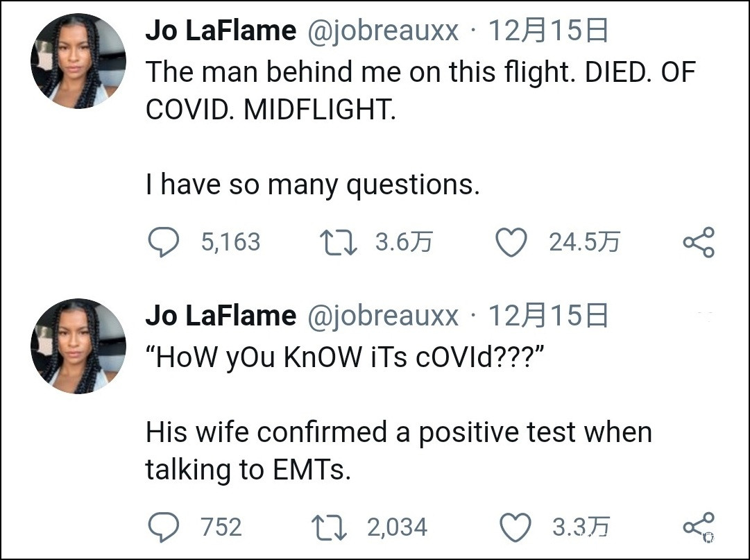The height and width of the screenshot is (560, 750).
Task: Open the 12月15日 timestamp on the first tweet
Action: click(548, 31)
